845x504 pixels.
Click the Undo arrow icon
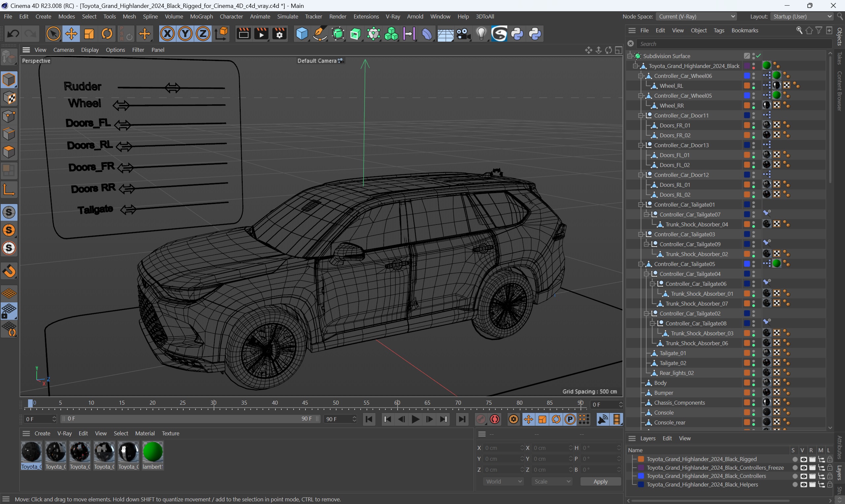[13, 34]
